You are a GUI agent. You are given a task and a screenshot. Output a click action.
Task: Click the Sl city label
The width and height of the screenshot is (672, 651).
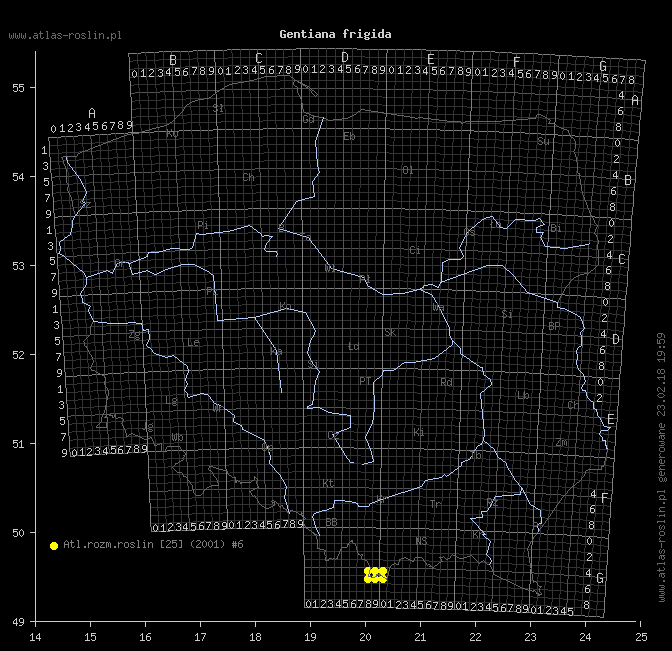[x=218, y=108]
